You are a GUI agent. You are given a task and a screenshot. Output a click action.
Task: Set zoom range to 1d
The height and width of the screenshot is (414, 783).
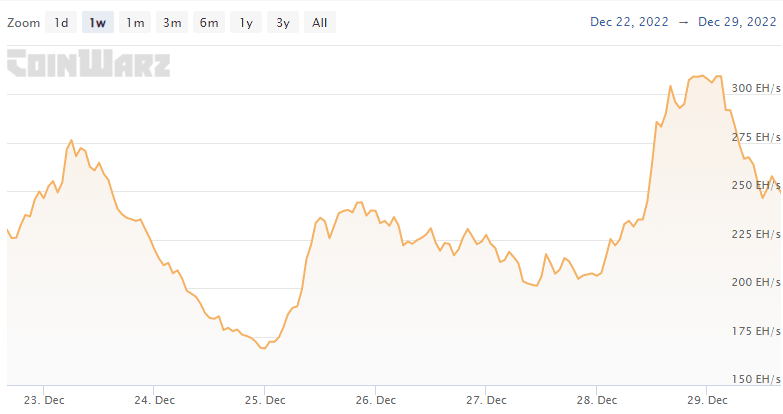[x=61, y=22]
